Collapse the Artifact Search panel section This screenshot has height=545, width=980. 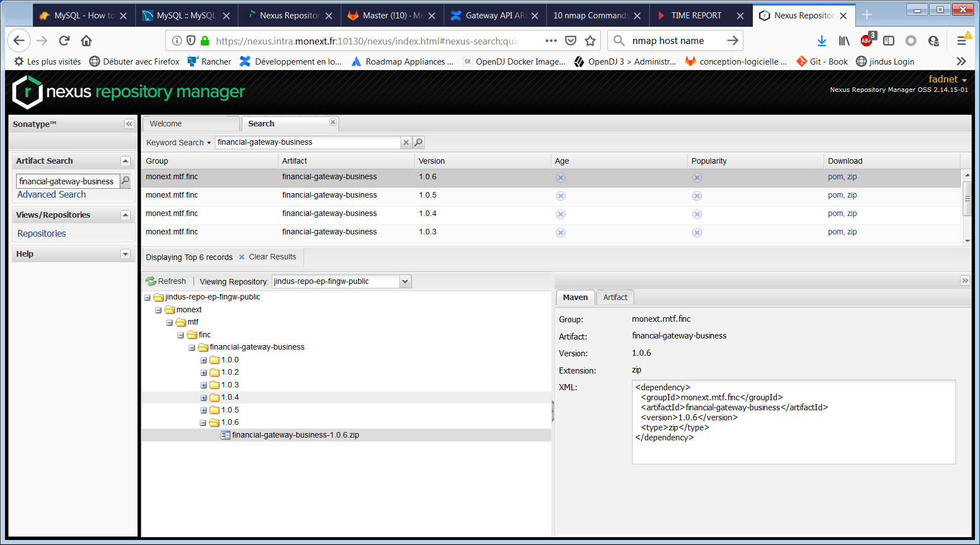tap(125, 161)
